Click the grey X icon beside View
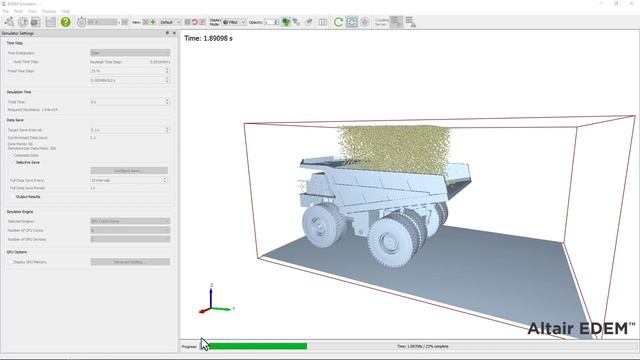The height and width of the screenshot is (360, 640). pos(146,22)
